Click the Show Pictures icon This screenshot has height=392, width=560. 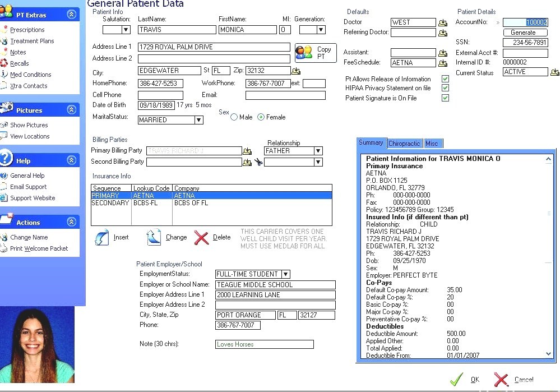(x=4, y=124)
